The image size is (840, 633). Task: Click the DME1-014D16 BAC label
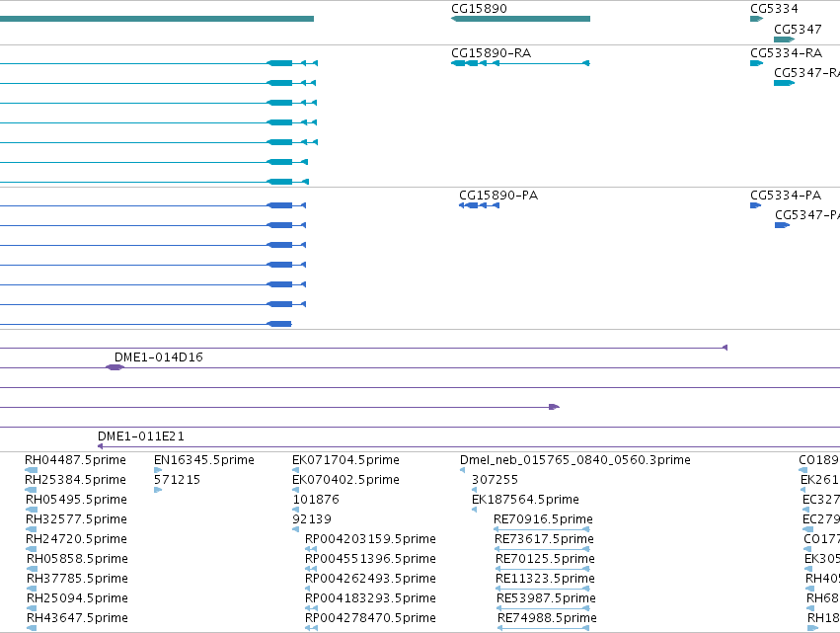click(159, 356)
